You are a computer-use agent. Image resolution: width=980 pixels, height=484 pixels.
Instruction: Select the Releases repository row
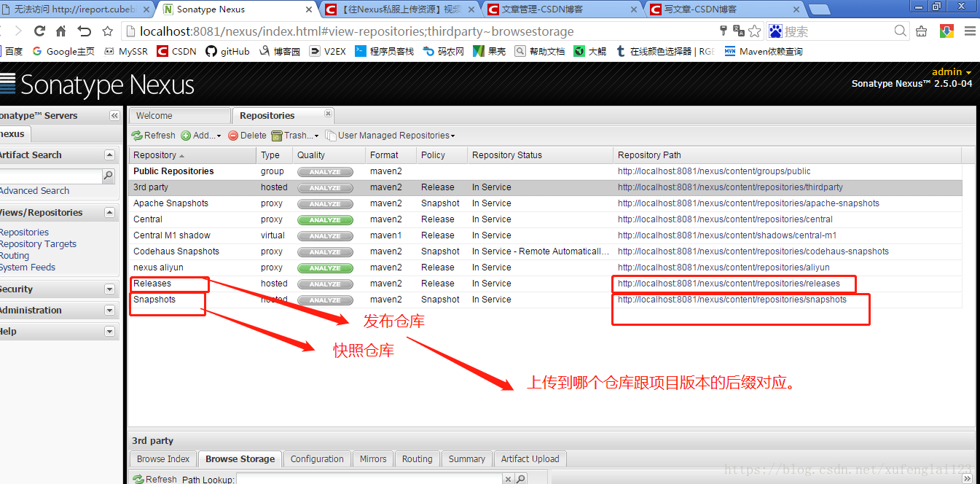tap(545, 284)
